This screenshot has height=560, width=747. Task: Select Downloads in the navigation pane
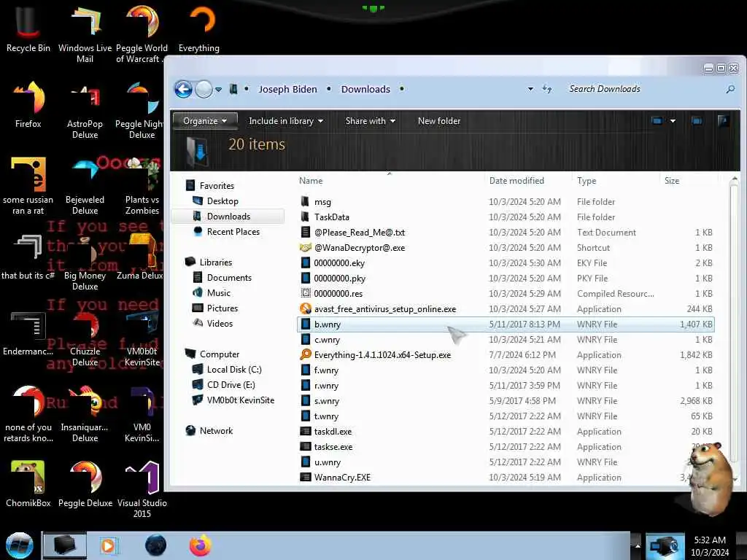(228, 216)
